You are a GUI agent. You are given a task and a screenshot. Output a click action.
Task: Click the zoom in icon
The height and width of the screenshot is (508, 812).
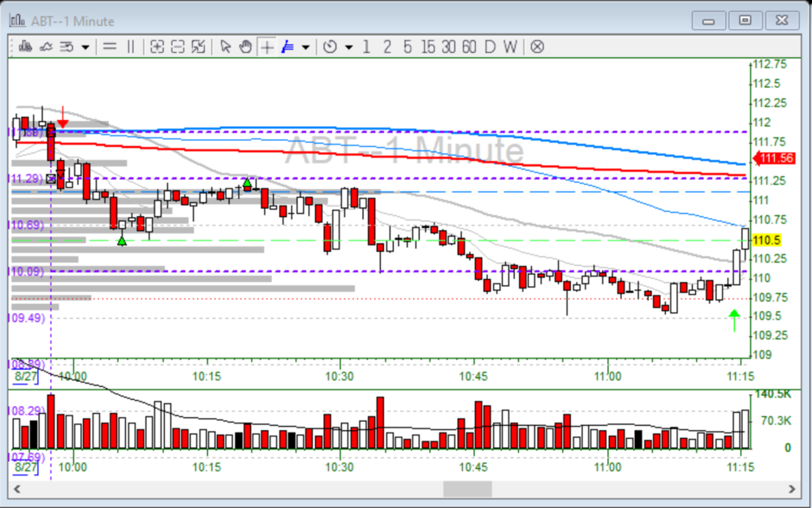click(x=158, y=46)
